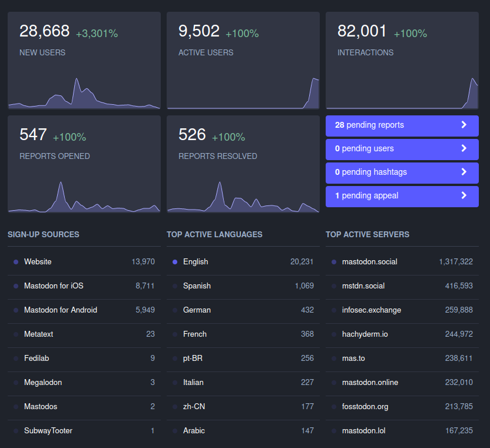Viewport: 490px width, 448px height.
Task: Select the Spanish language row
Action: pyautogui.click(x=243, y=286)
